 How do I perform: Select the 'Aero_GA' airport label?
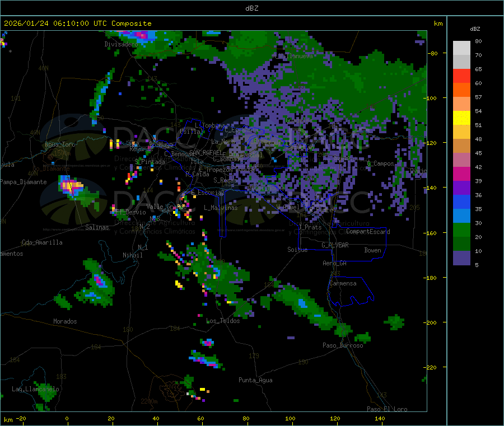(334, 263)
